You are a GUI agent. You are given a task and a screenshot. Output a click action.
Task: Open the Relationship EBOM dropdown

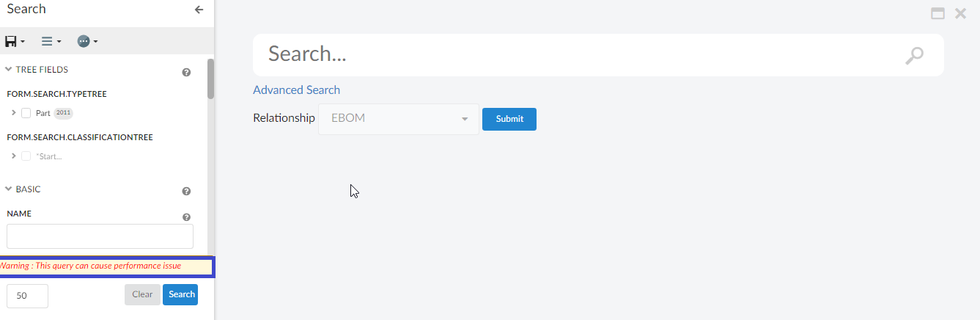click(x=398, y=119)
